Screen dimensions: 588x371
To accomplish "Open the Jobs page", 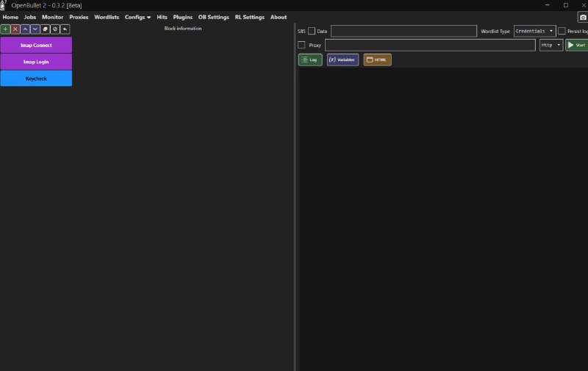I will tap(30, 17).
